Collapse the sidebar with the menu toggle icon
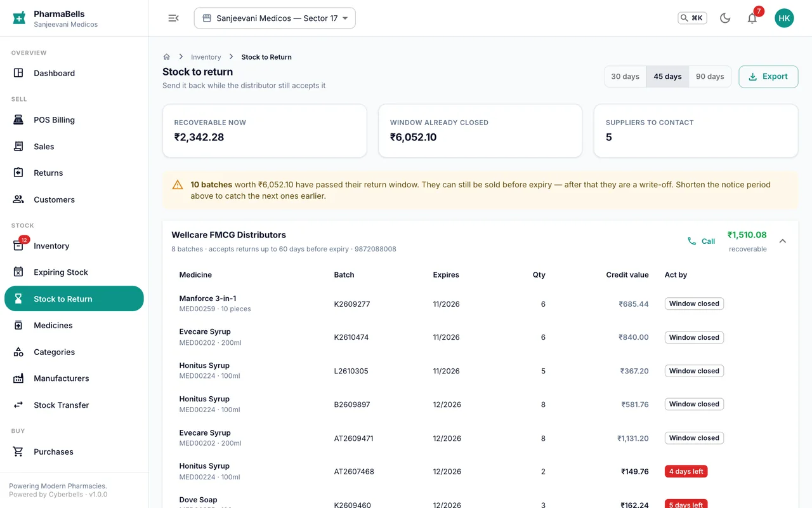The height and width of the screenshot is (508, 812). tap(173, 18)
